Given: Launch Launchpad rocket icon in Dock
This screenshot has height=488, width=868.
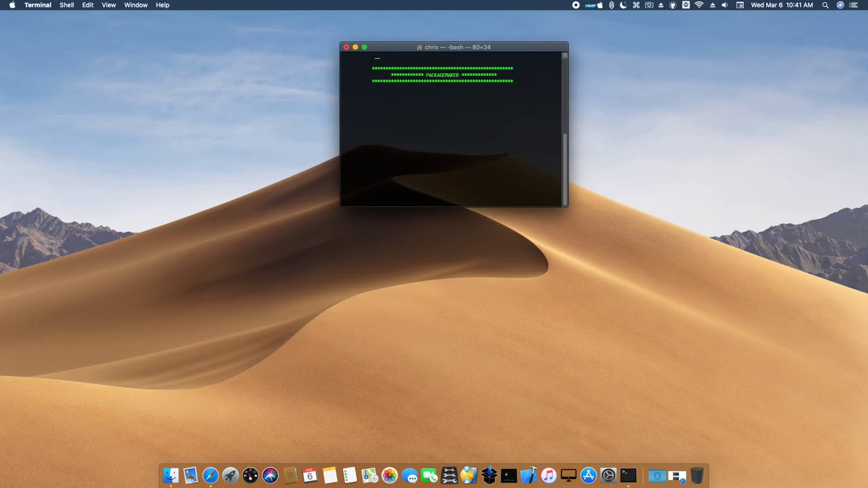Looking at the screenshot, I should [x=230, y=475].
